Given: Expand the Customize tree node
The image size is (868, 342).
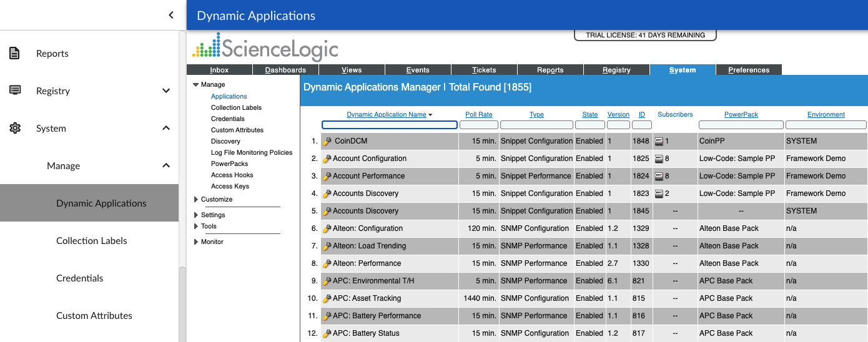Looking at the screenshot, I should (x=195, y=200).
